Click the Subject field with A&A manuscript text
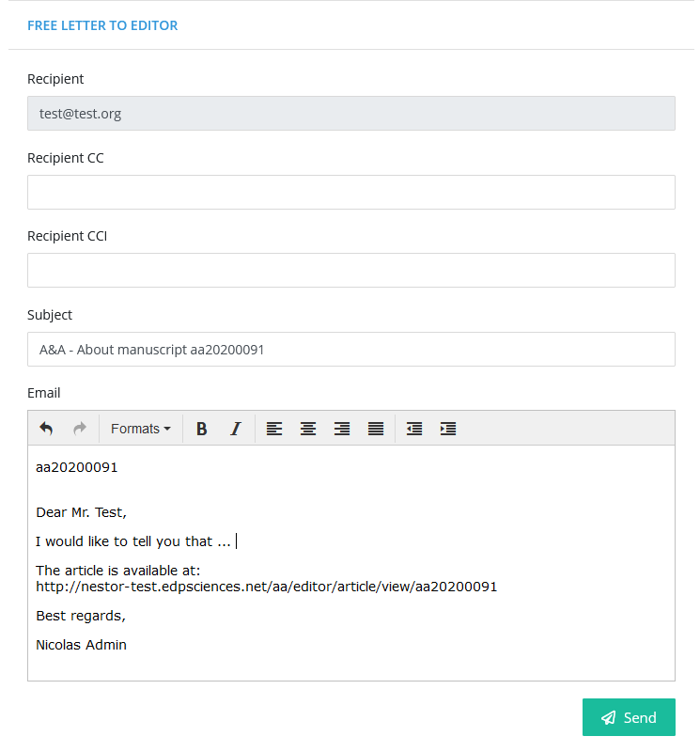This screenshot has height=752, width=700. 351,349
